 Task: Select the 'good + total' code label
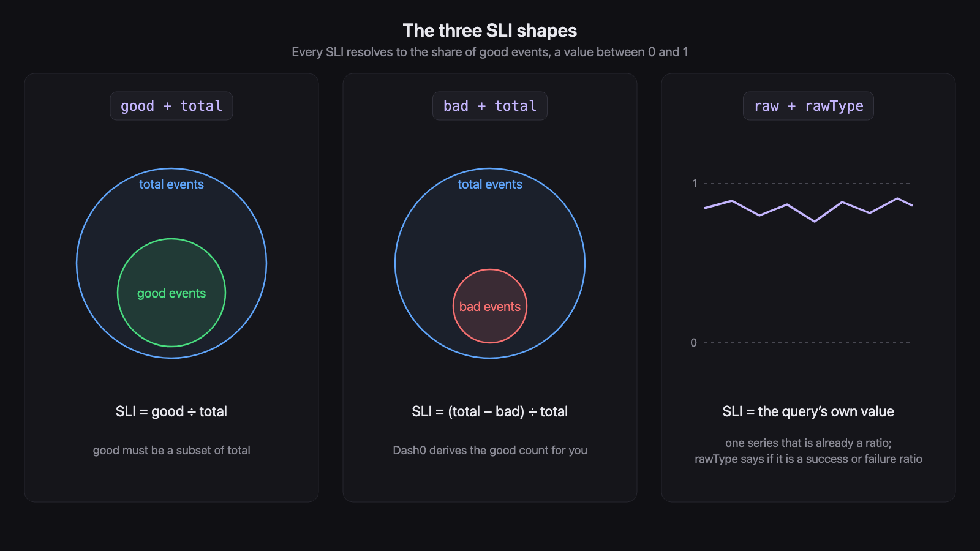point(171,106)
